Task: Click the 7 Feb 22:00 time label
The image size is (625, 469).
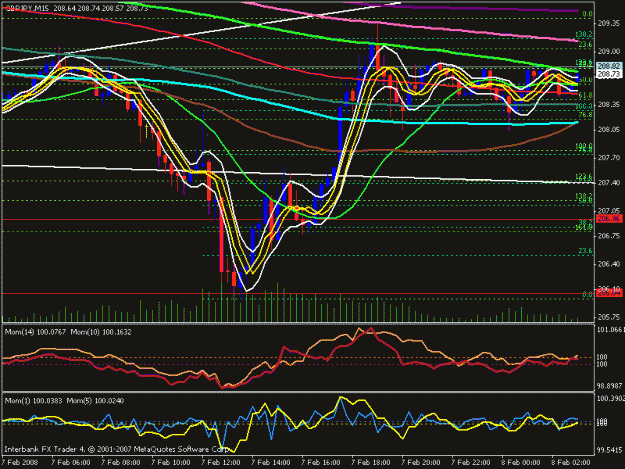Action: pos(471,462)
